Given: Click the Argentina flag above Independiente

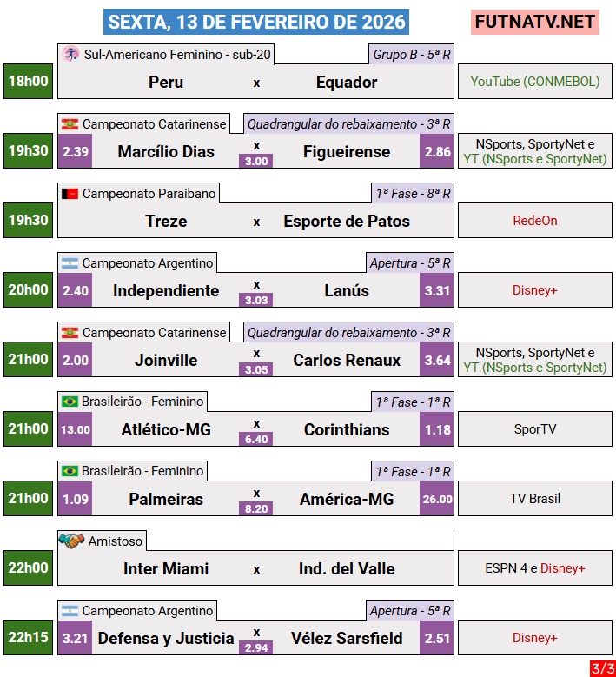Looking at the screenshot, I should [x=70, y=263].
